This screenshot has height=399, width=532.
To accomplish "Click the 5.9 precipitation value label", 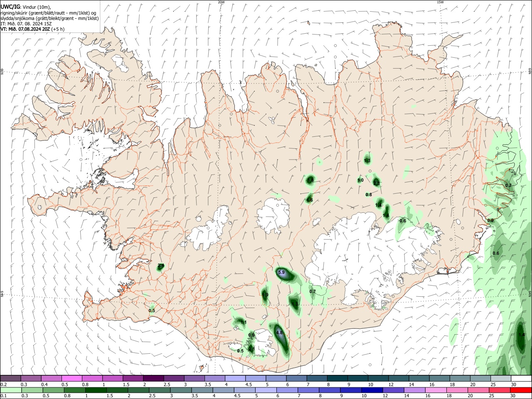I will point(281,273).
